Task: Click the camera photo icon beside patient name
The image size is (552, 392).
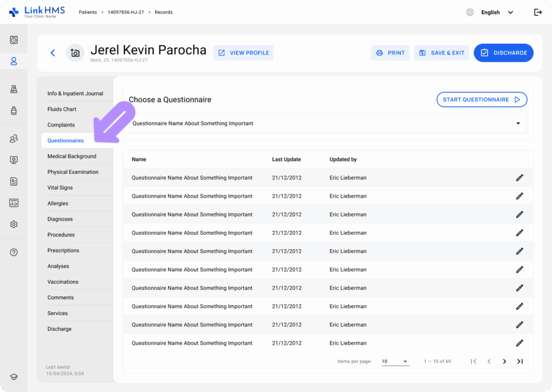Action: (75, 53)
